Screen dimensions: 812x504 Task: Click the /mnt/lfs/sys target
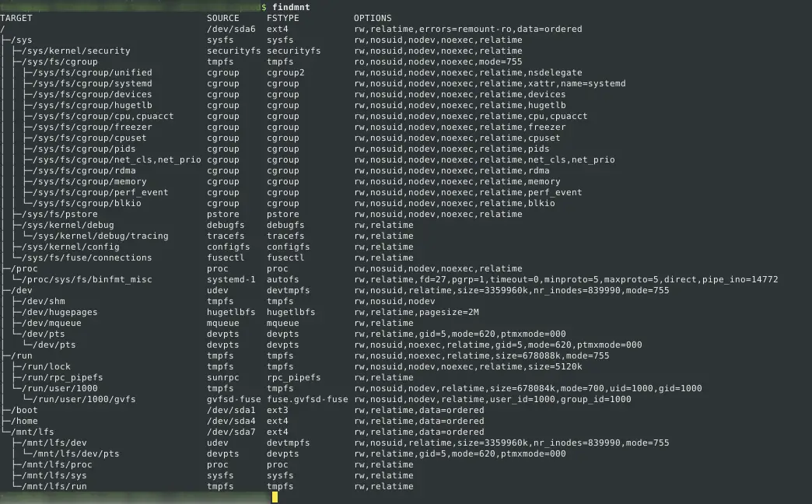[x=54, y=475]
